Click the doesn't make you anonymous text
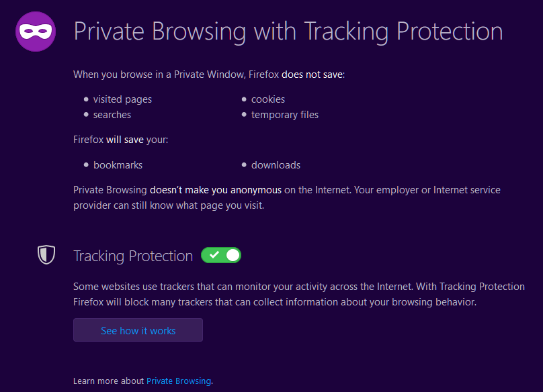Screen dimensions: 543x392 pos(216,190)
